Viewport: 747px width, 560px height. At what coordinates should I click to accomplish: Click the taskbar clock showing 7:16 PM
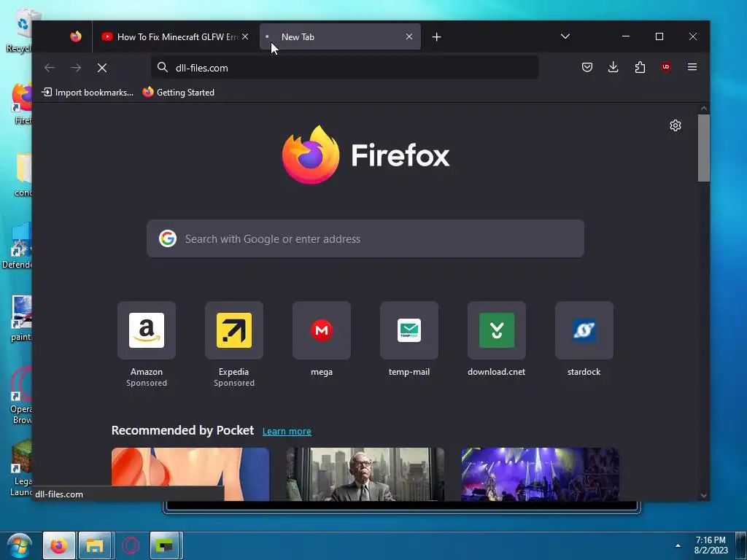pos(711,545)
